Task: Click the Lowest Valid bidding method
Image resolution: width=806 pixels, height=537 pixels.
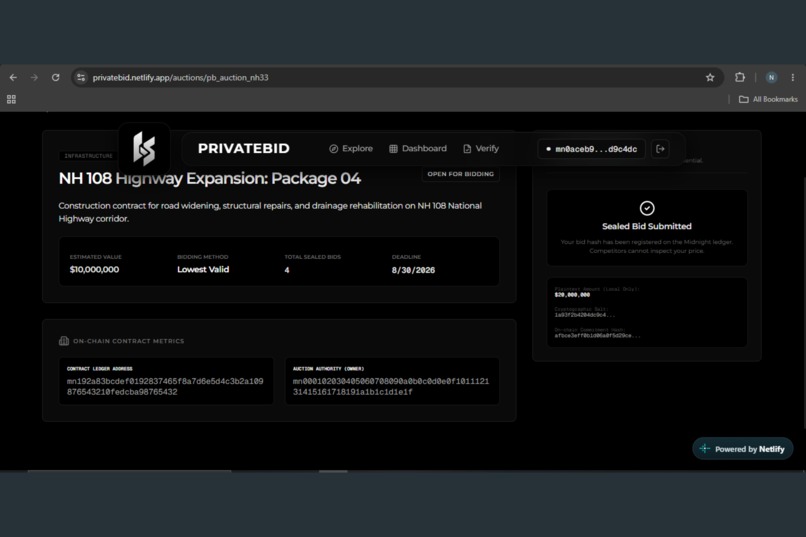Action: [203, 270]
